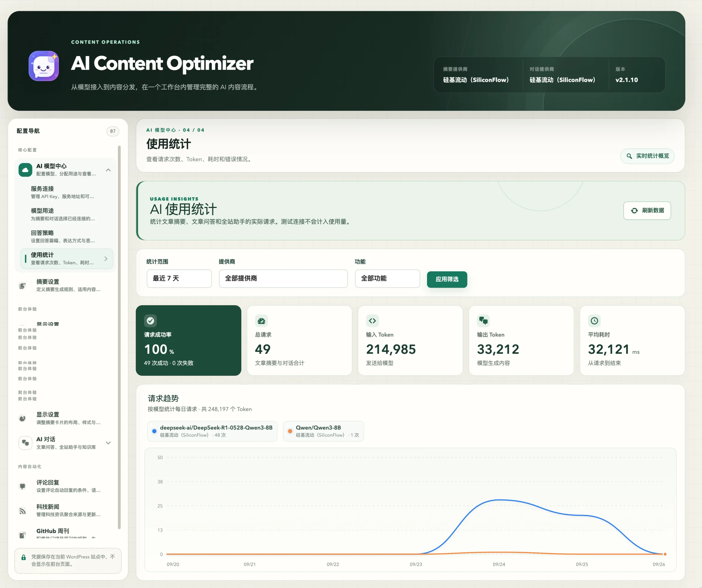
Task: Toggle the Qwen/Qwen3-8B chart legend
Action: (323, 431)
